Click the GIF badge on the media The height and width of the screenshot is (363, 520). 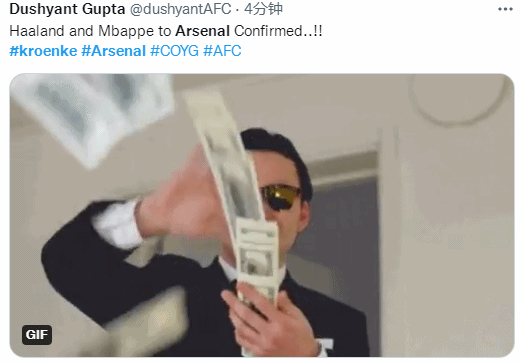(37, 334)
